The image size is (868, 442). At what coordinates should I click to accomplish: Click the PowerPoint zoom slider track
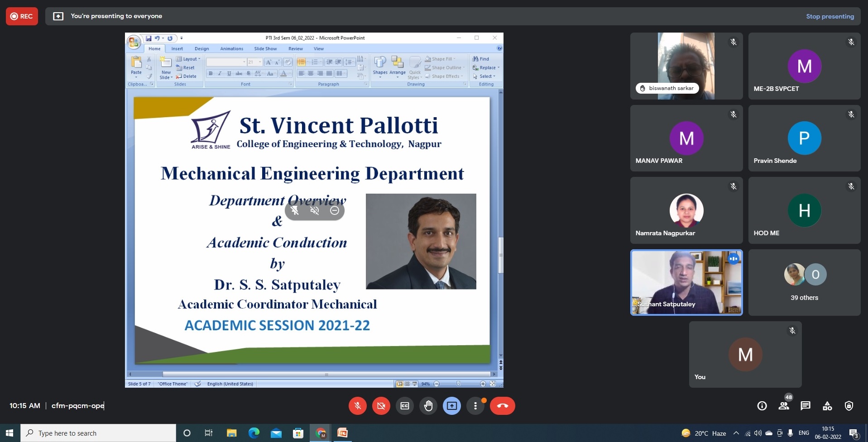point(460,384)
